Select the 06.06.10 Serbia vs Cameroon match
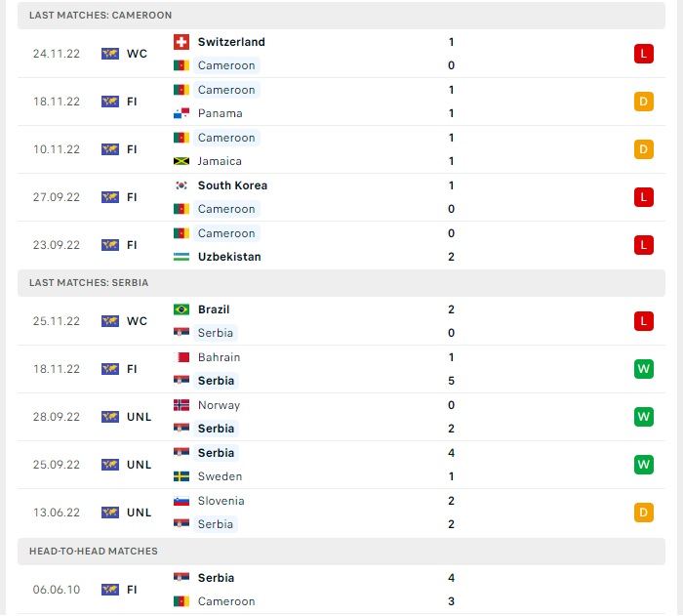 [x=341, y=590]
